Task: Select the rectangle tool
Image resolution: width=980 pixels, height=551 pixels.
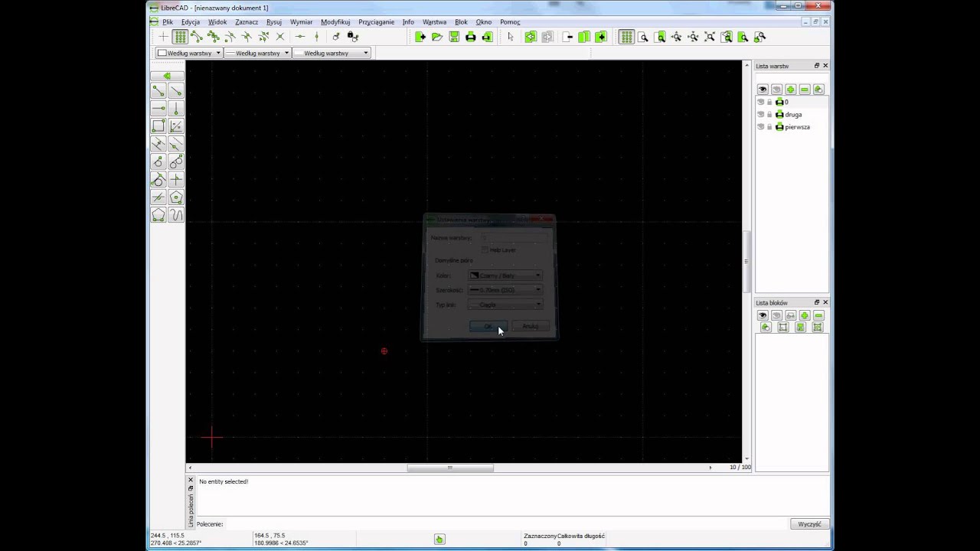Action: pyautogui.click(x=158, y=126)
